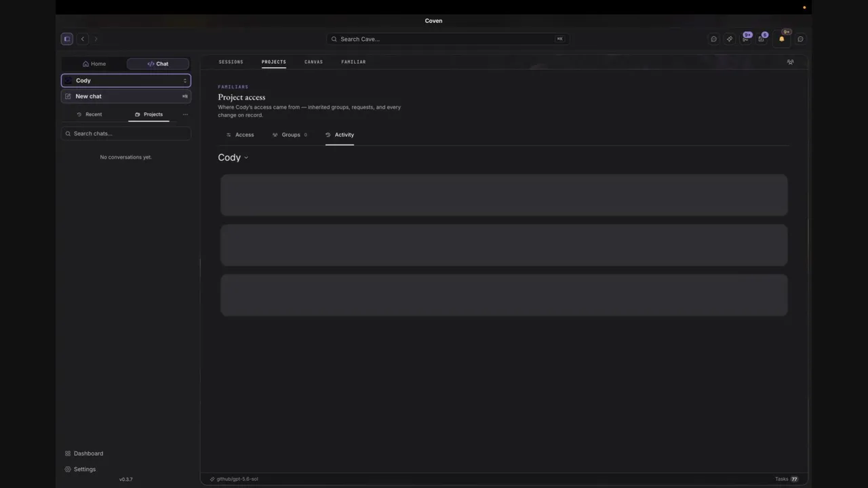Viewport: 868px width, 488px height.
Task: Click the v0.3.7 version text
Action: [126, 480]
